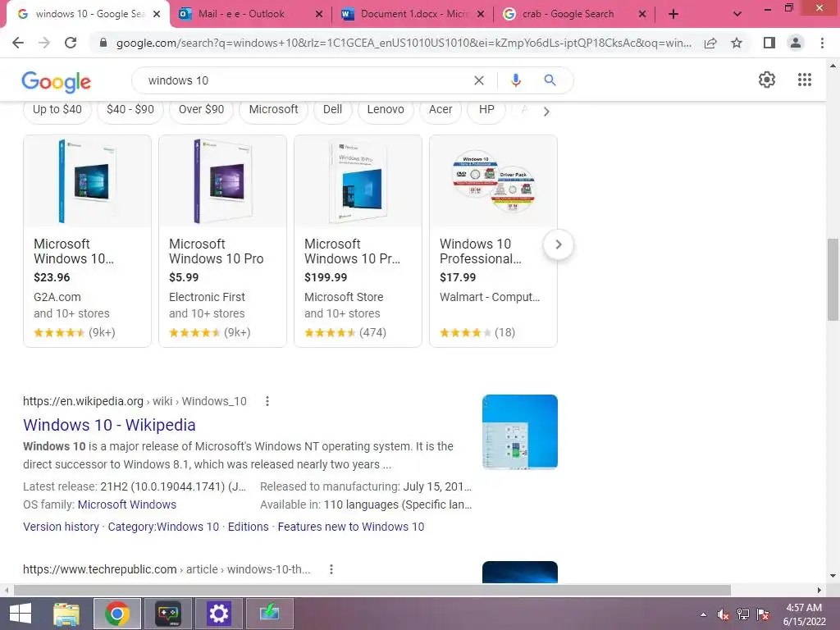Open the Microsoft Windows OS family link
Image resolution: width=840 pixels, height=630 pixels.
pos(127,504)
